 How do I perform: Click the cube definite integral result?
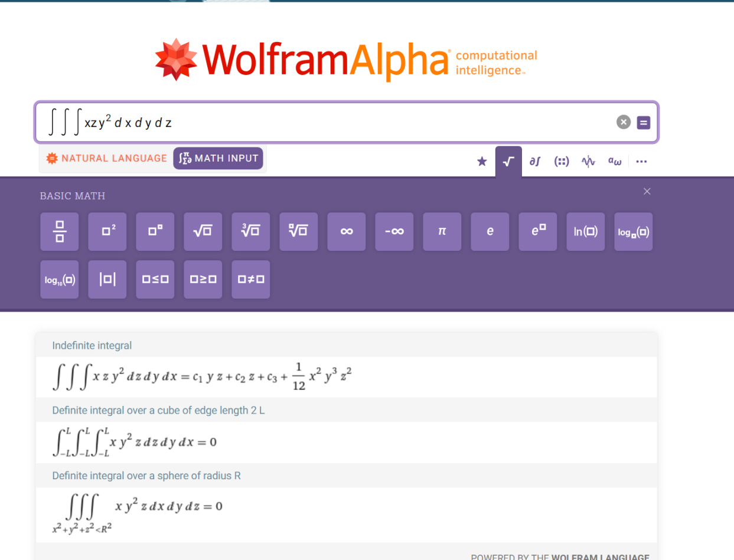coord(135,443)
